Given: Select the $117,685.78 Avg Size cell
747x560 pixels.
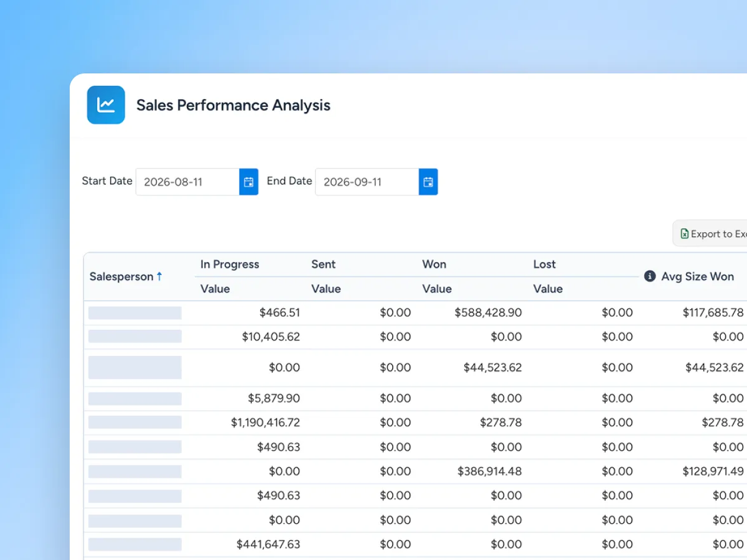Looking at the screenshot, I should (713, 312).
